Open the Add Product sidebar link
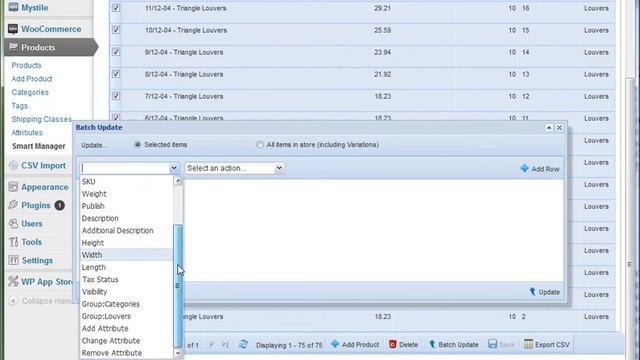The image size is (640, 360). click(32, 79)
